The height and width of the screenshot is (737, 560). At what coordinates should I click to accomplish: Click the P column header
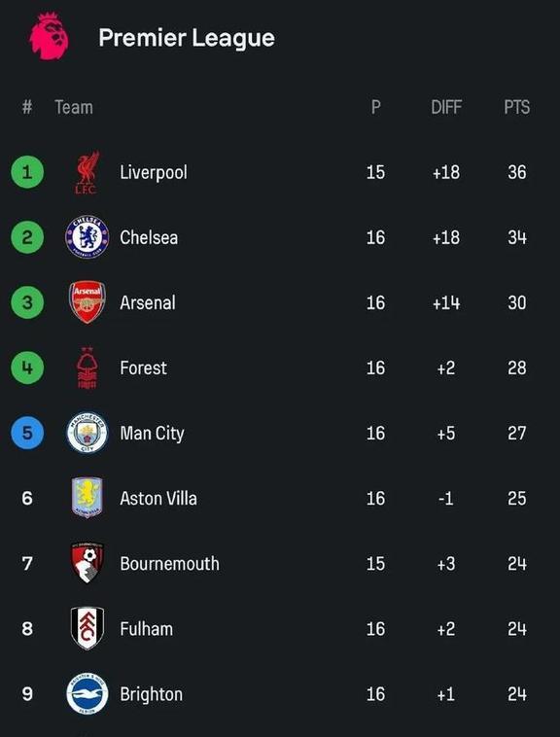coord(376,107)
